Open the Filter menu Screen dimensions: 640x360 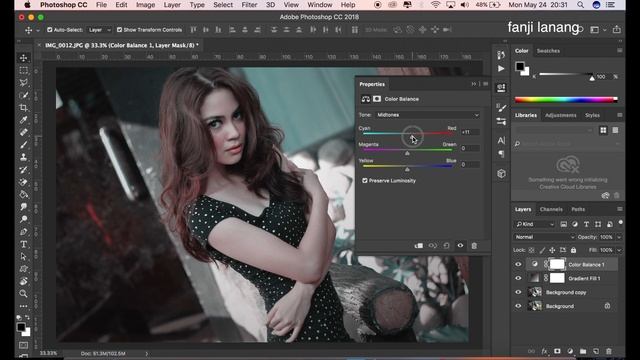pos(249,5)
